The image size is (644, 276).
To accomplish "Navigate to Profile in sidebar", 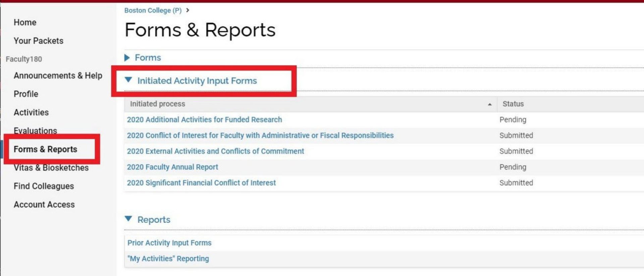I will coord(26,94).
